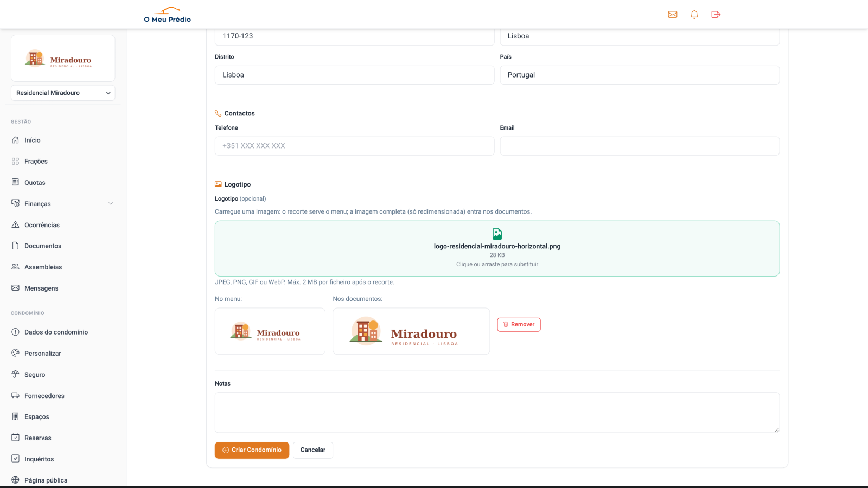Image resolution: width=868 pixels, height=488 pixels.
Task: Click the Distrito field containing Lisboa
Action: pos(354,75)
